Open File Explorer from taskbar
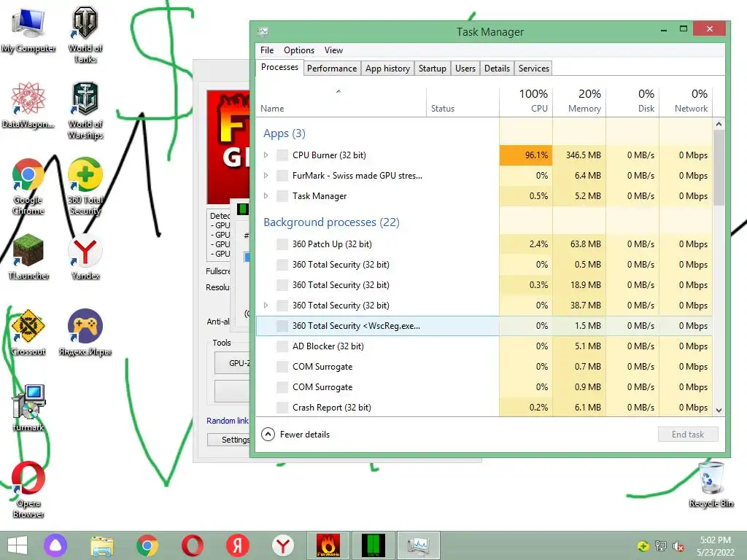Viewport: 747px width, 560px height. click(102, 545)
